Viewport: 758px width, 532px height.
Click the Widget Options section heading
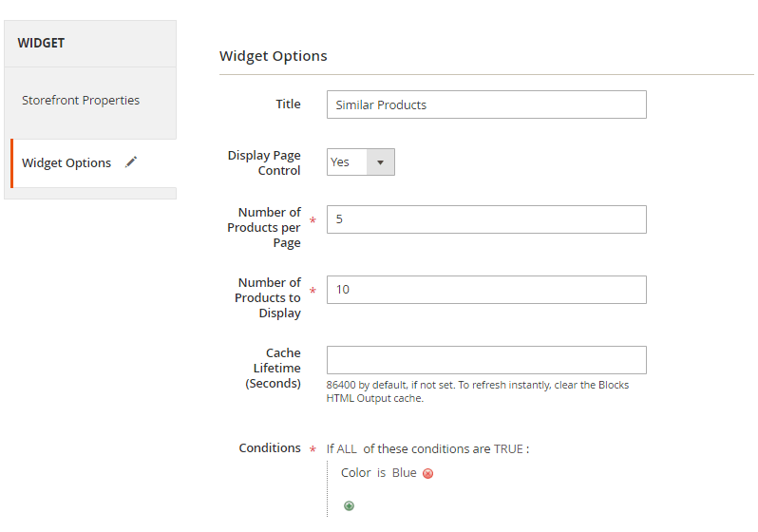pos(274,56)
